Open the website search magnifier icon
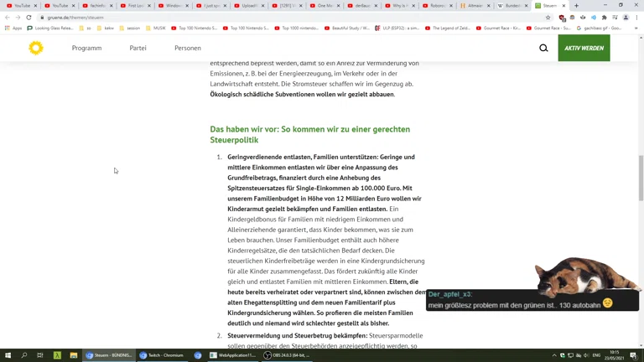 (543, 48)
